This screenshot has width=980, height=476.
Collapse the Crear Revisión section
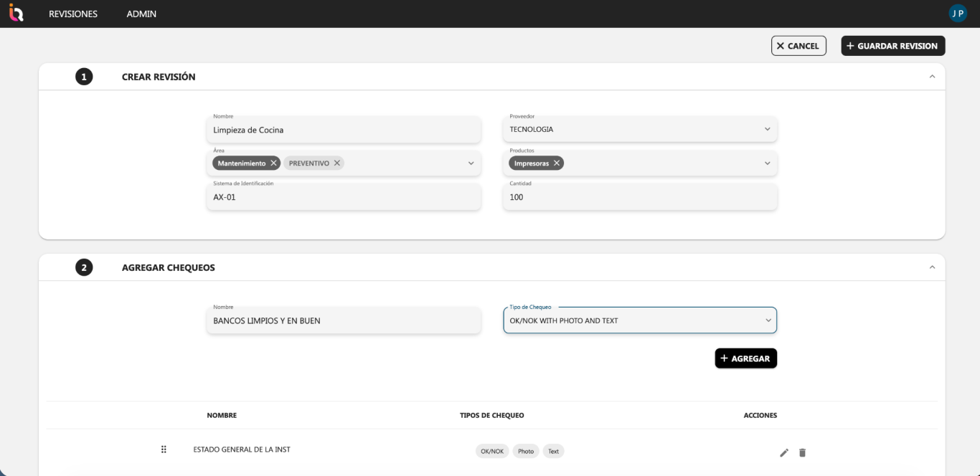point(932,77)
